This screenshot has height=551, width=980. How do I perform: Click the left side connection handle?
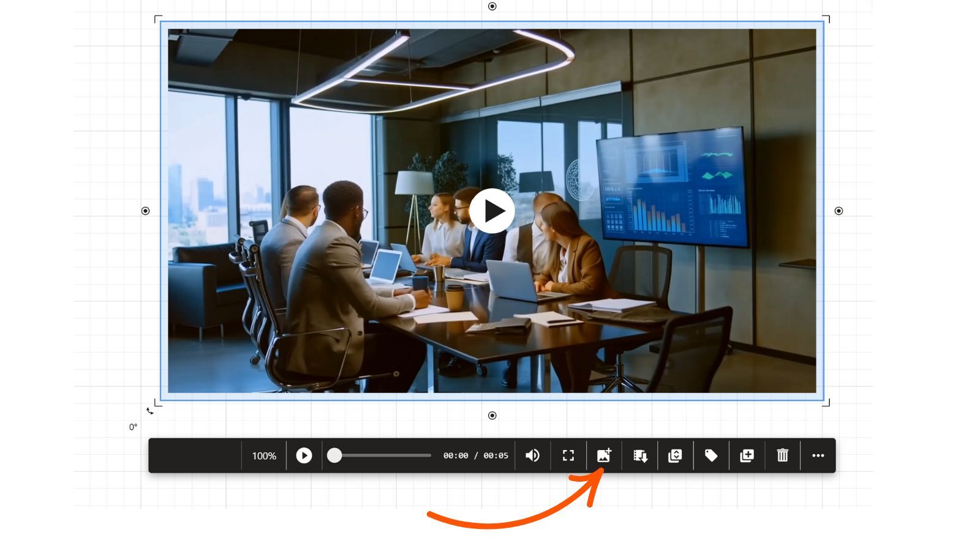coord(145,211)
